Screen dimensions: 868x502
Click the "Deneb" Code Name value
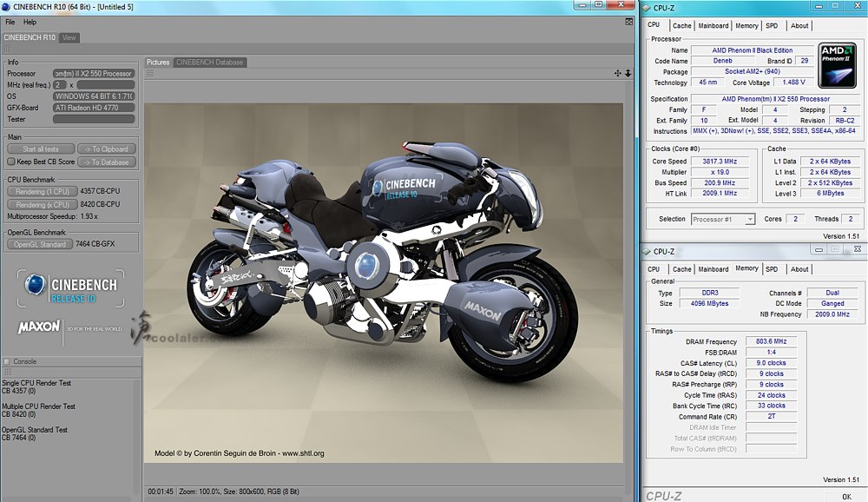722,61
